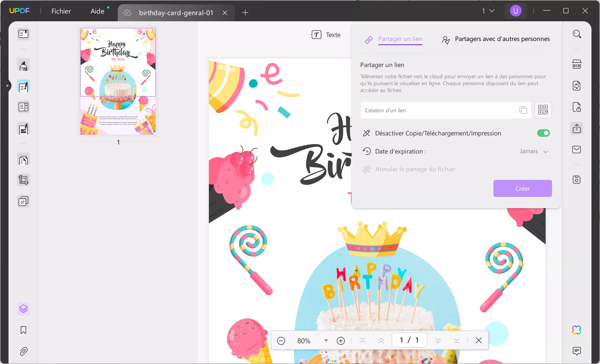
Task: Open the Aide menu
Action: pyautogui.click(x=98, y=11)
